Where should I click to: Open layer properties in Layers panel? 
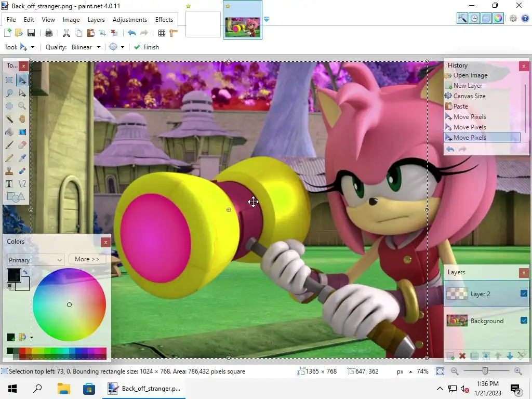point(522,356)
